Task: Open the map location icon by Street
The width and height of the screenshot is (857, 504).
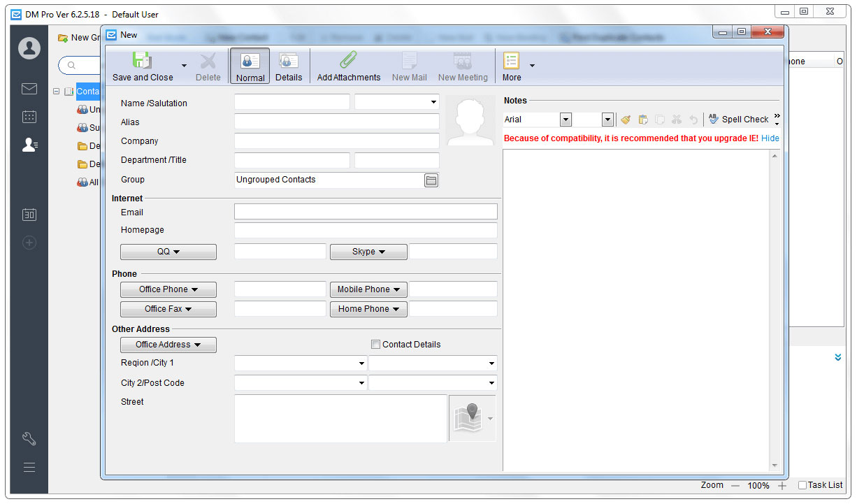Action: click(x=468, y=418)
